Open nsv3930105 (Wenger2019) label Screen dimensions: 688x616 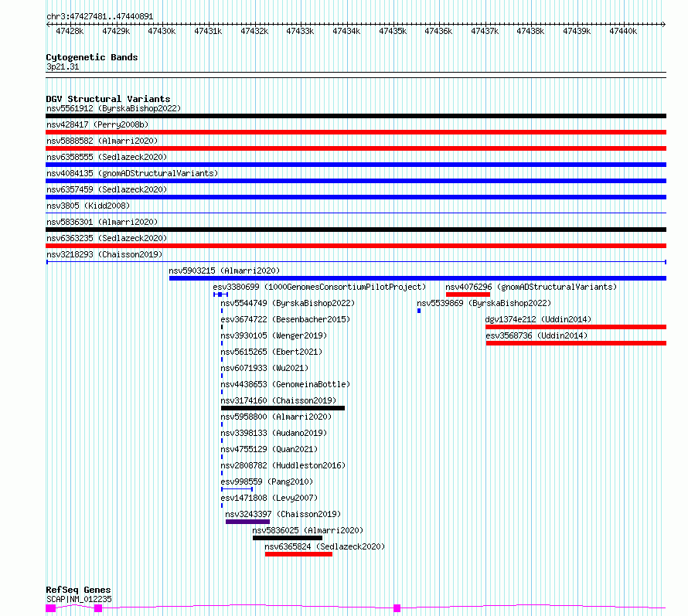coord(274,335)
